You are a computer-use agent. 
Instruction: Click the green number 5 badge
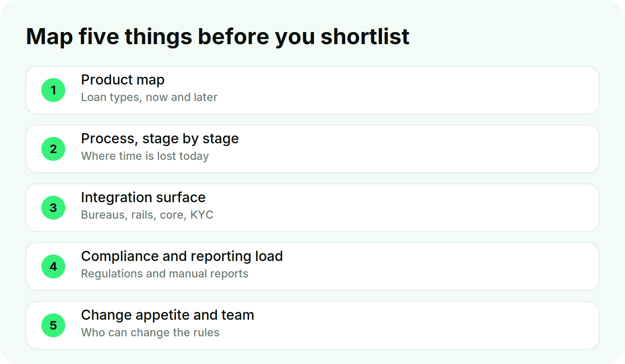(x=53, y=325)
